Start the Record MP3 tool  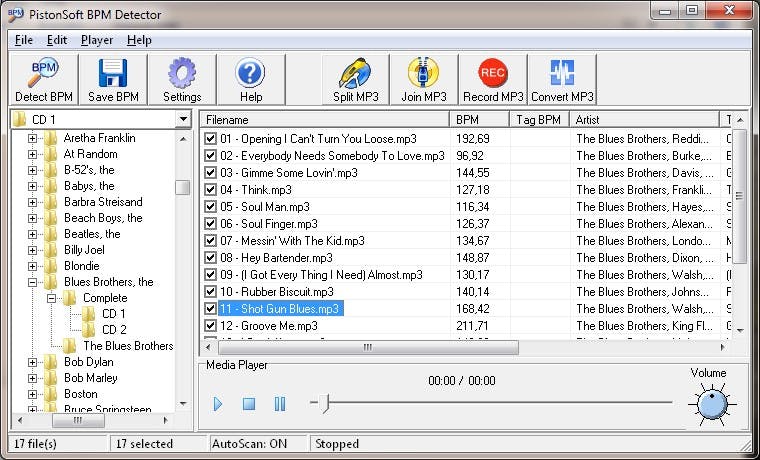(x=493, y=80)
